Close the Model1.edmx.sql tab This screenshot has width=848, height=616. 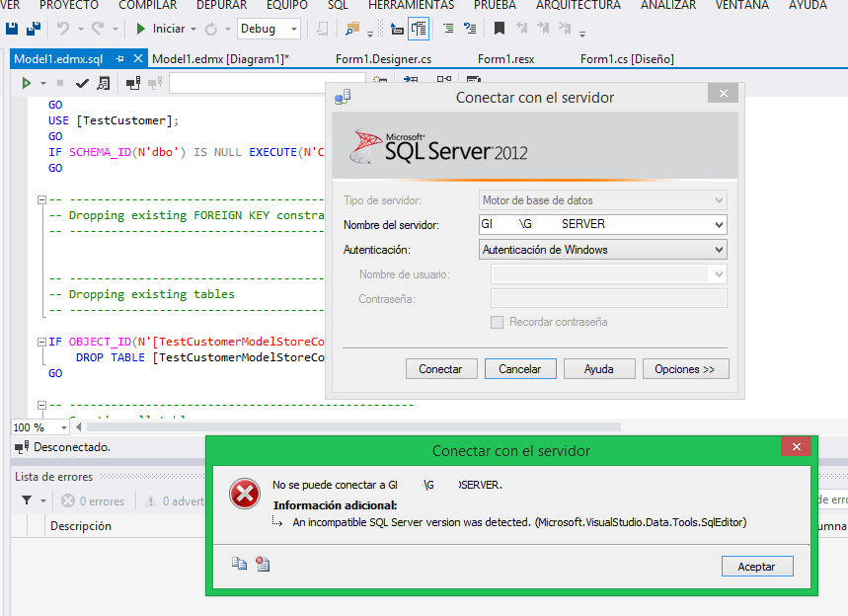(138, 58)
